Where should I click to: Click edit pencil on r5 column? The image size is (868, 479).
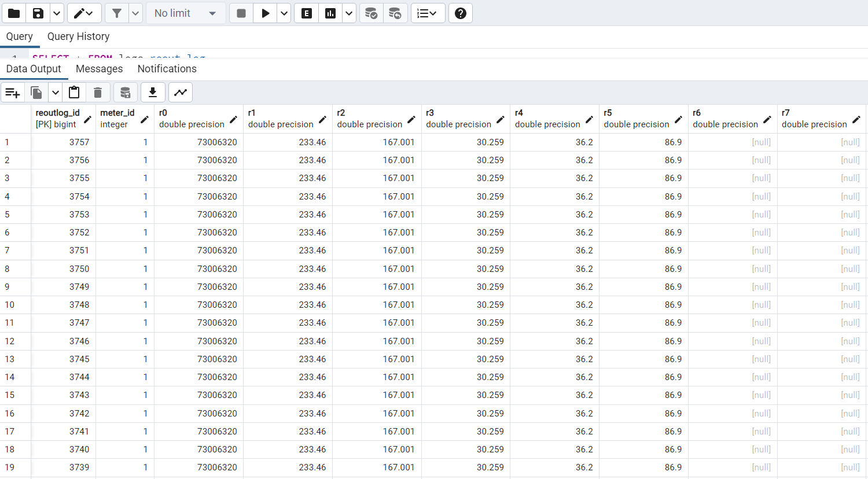pyautogui.click(x=679, y=119)
